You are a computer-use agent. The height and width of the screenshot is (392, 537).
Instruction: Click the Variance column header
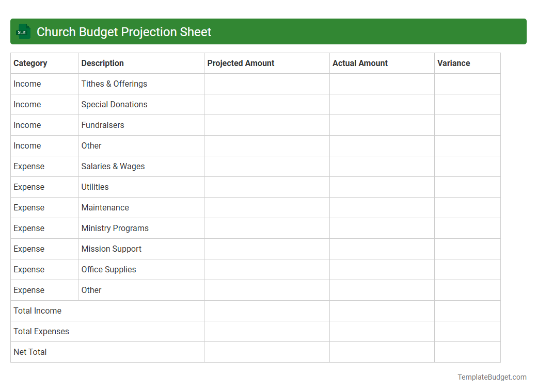pos(453,63)
